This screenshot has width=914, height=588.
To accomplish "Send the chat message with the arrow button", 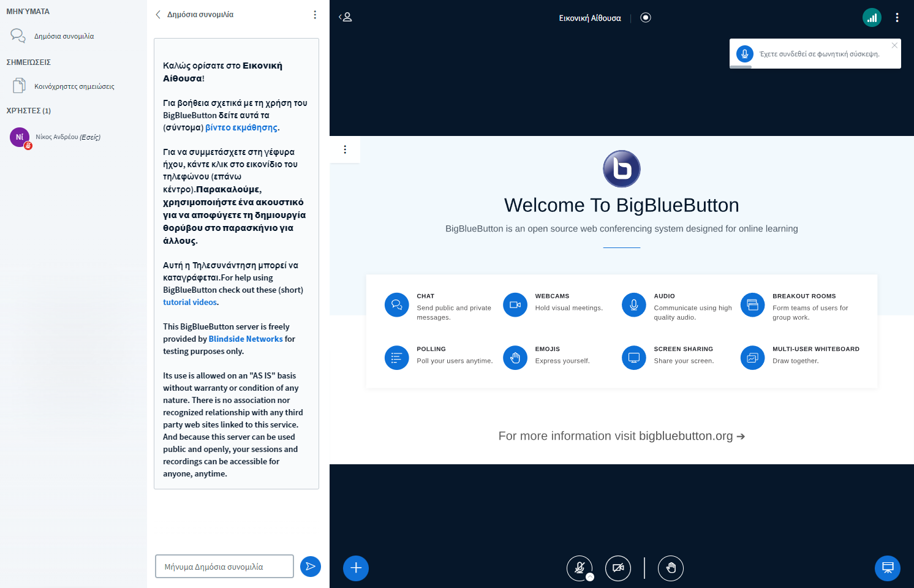I will click(311, 566).
